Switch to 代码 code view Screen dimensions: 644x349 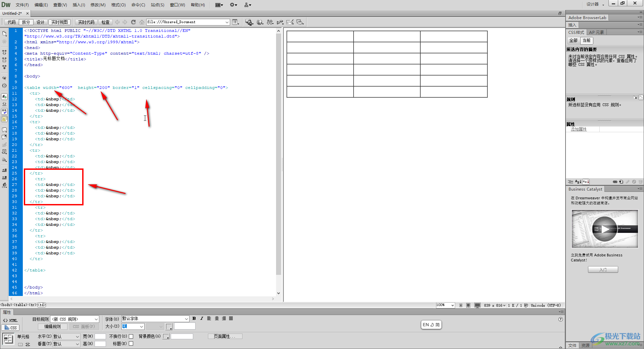[x=12, y=22]
